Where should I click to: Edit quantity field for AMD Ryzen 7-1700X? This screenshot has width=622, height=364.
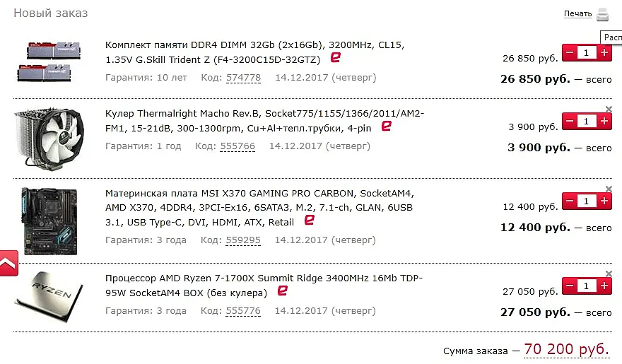pyautogui.click(x=587, y=286)
